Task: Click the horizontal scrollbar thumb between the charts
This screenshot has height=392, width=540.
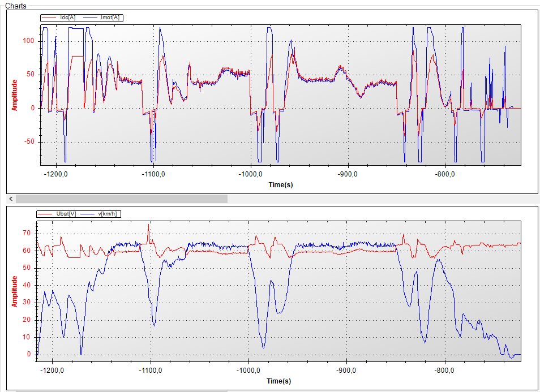Action: pos(121,199)
